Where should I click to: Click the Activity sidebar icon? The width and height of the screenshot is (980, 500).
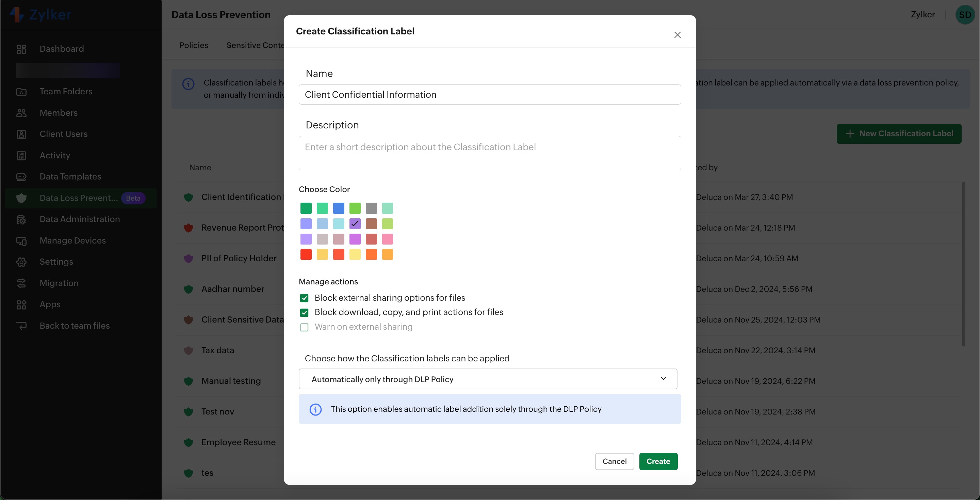[21, 156]
